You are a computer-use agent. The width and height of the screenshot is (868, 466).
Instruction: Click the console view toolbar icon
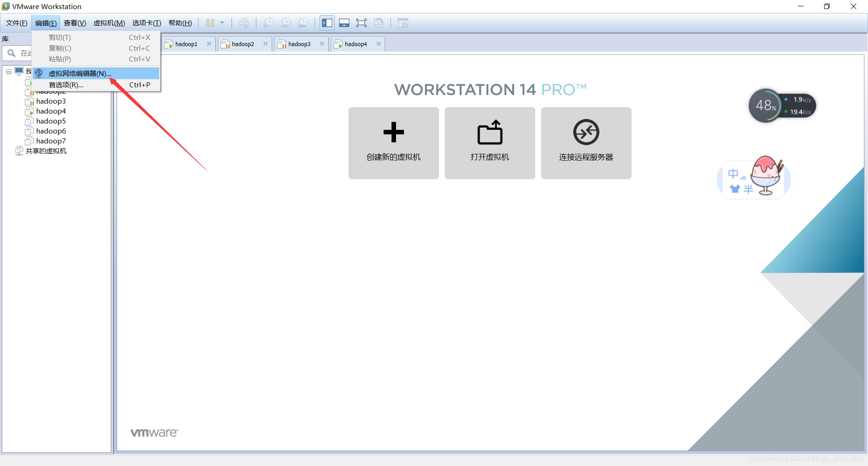tap(403, 23)
